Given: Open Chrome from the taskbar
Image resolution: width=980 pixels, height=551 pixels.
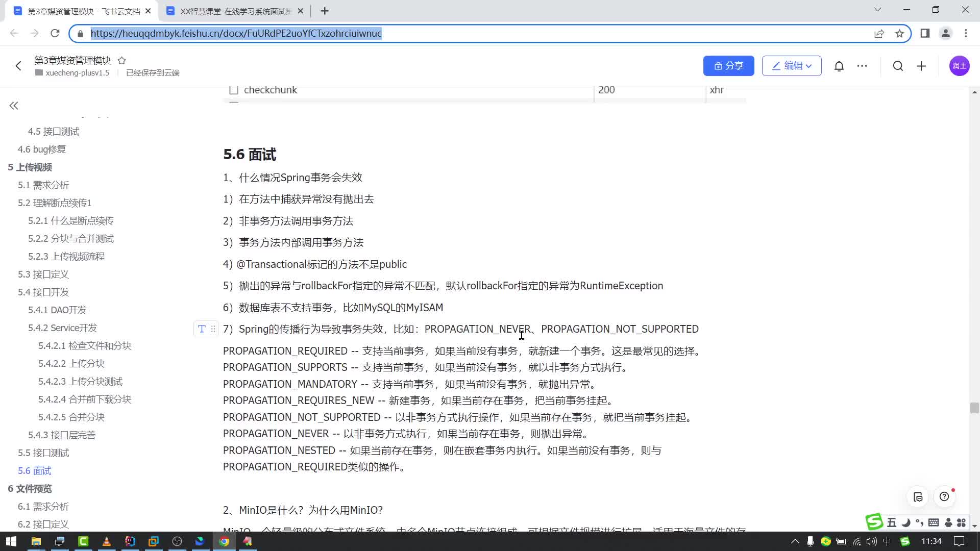Looking at the screenshot, I should tap(224, 541).
